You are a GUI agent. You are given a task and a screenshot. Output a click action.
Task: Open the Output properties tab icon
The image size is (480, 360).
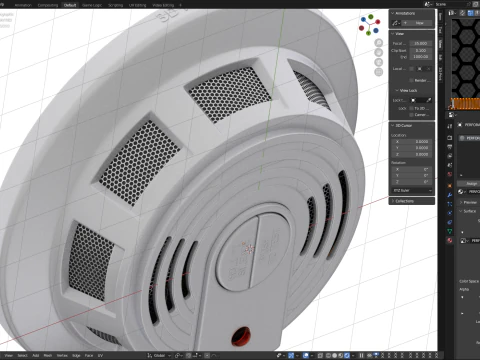point(450,147)
